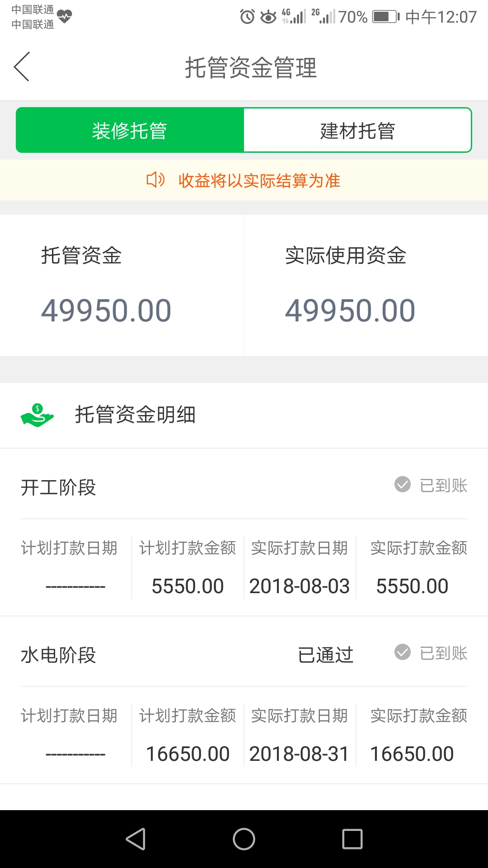The image size is (488, 868).
Task: Open recent apps with square button
Action: click(x=352, y=839)
